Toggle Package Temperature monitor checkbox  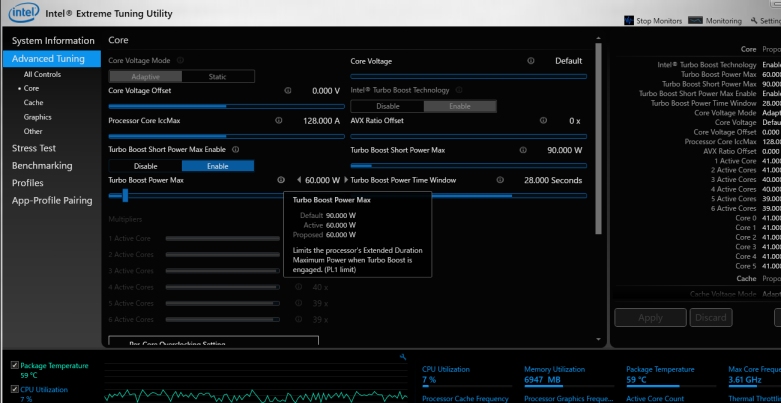[14, 365]
